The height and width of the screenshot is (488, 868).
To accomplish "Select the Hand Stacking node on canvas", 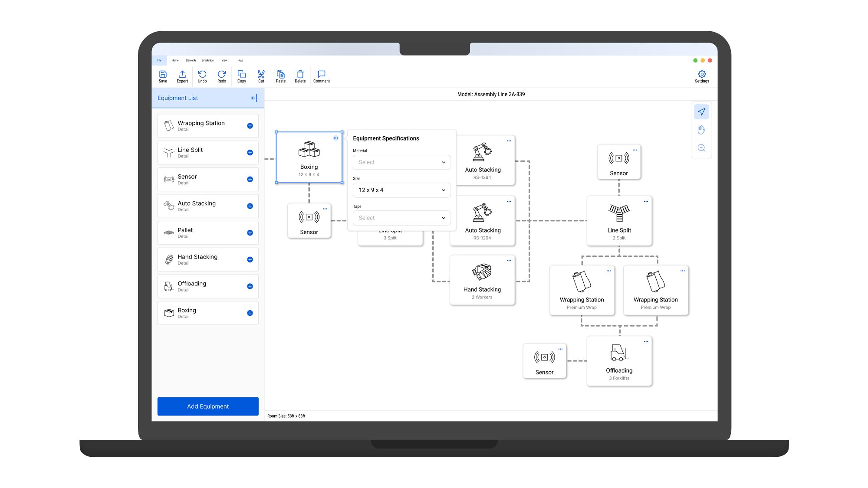I will tap(482, 280).
